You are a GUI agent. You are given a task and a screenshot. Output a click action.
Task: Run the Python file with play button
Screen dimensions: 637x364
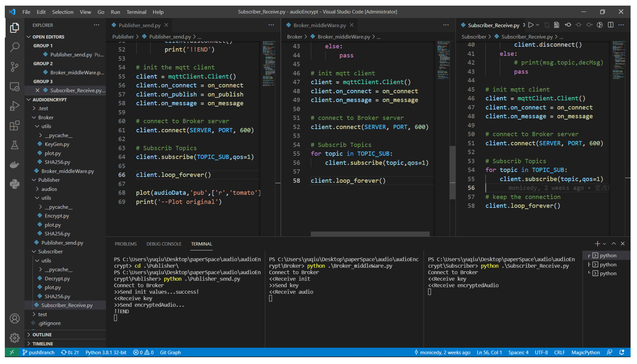pos(531,25)
